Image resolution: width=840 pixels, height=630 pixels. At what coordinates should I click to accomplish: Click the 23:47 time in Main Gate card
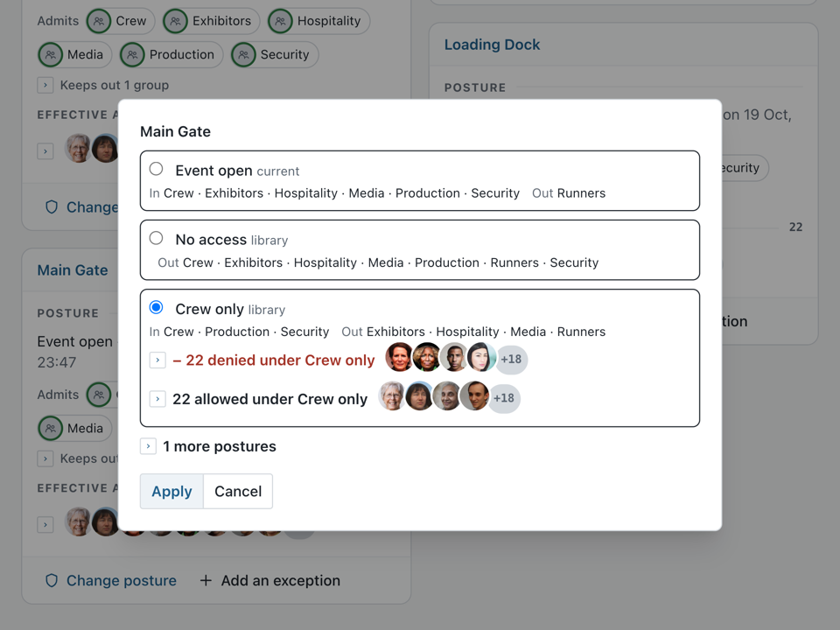(57, 362)
